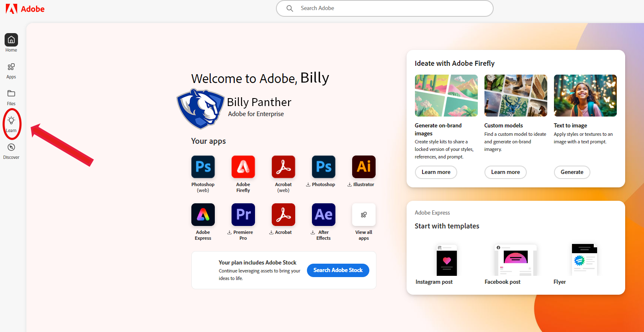Open Discover compass in the sidebar
This screenshot has width=644, height=332.
click(x=11, y=148)
